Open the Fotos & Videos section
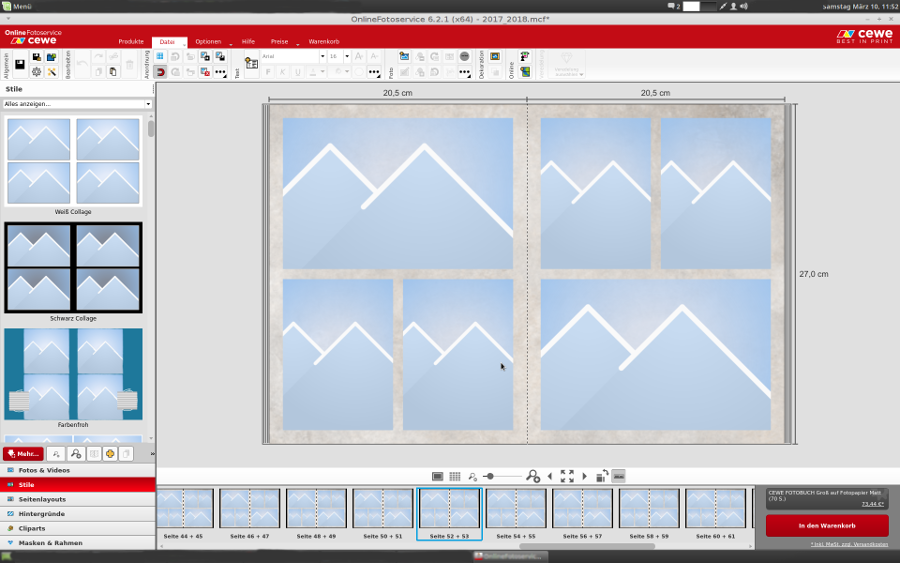 tap(77, 470)
